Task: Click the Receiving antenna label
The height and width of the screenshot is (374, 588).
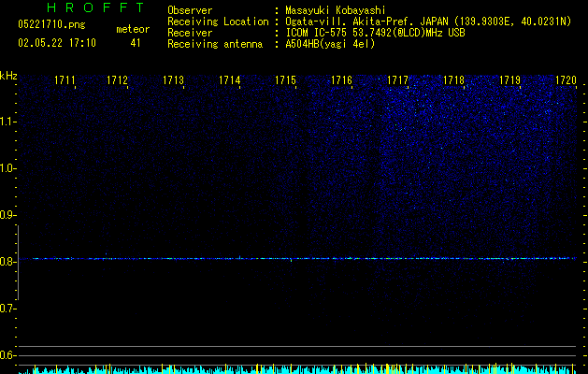Action: coord(215,44)
